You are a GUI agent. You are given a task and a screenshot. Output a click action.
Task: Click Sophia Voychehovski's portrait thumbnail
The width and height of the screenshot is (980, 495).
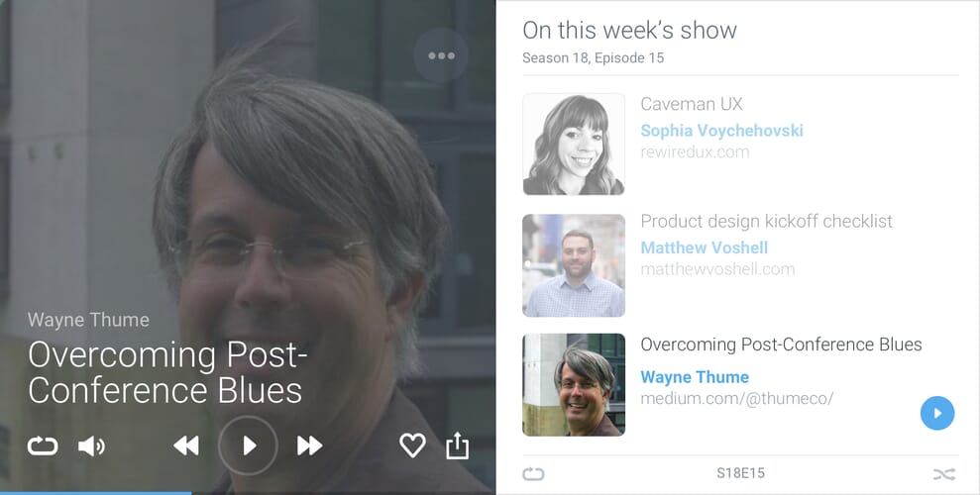[x=574, y=145]
